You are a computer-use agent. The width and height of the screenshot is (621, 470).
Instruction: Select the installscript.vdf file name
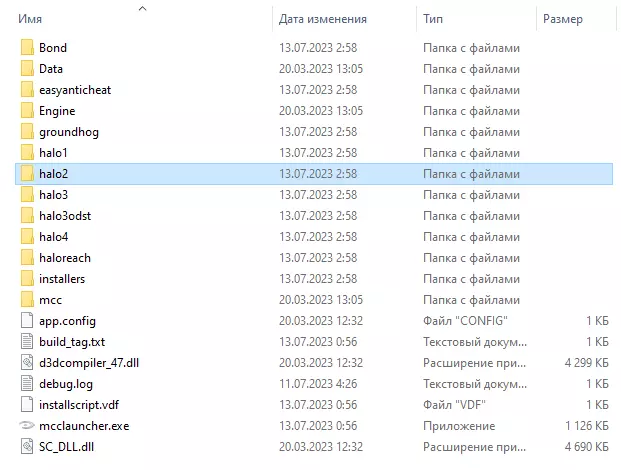pyautogui.click(x=79, y=405)
